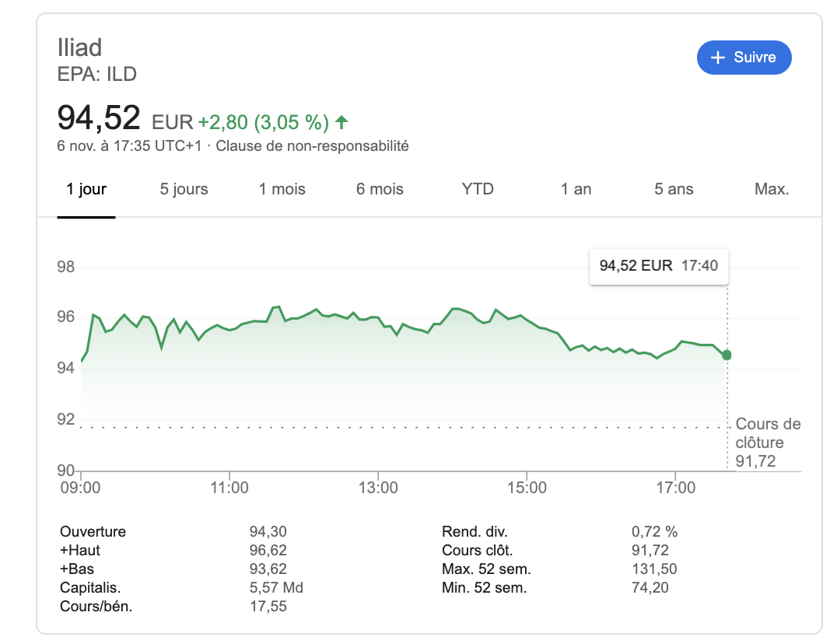Open the Max. range tab

pyautogui.click(x=772, y=189)
